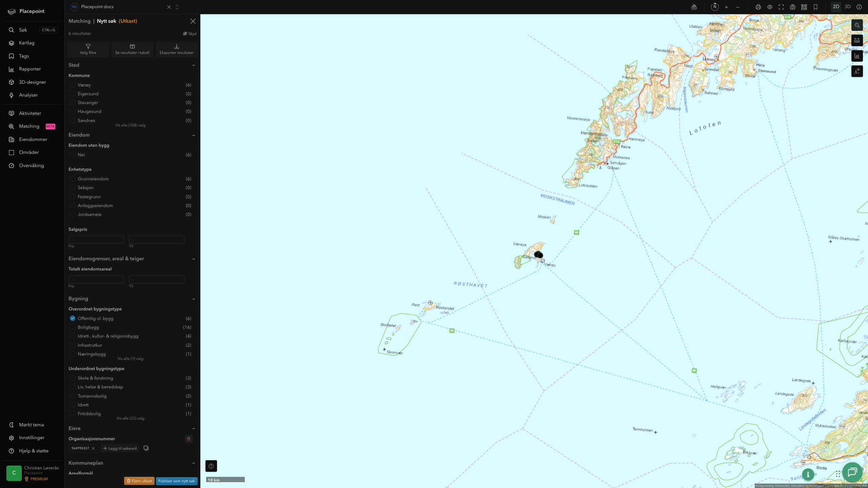Expand Vis alle (358) valg

131,125
